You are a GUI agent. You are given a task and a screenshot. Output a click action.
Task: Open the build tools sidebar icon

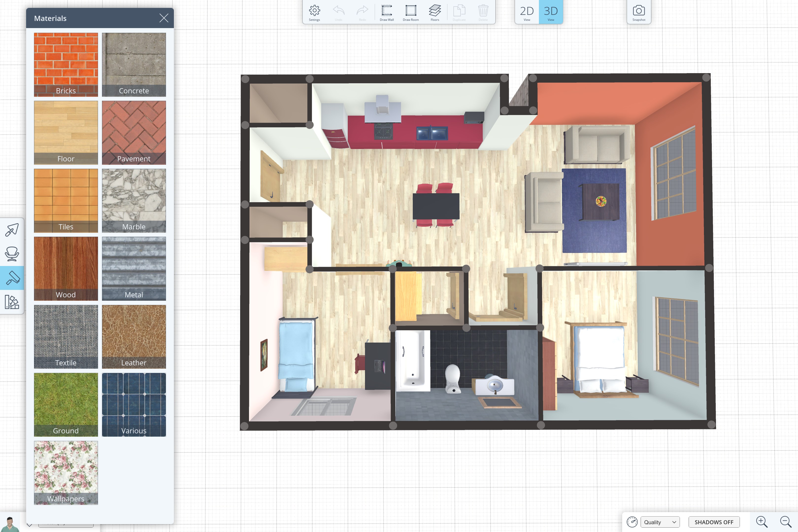tap(12, 230)
